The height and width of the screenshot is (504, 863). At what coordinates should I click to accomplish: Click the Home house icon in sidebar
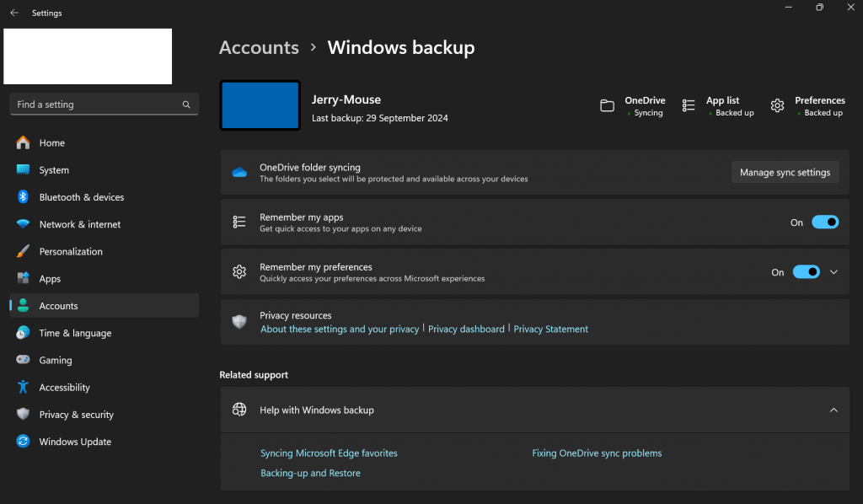pyautogui.click(x=23, y=142)
